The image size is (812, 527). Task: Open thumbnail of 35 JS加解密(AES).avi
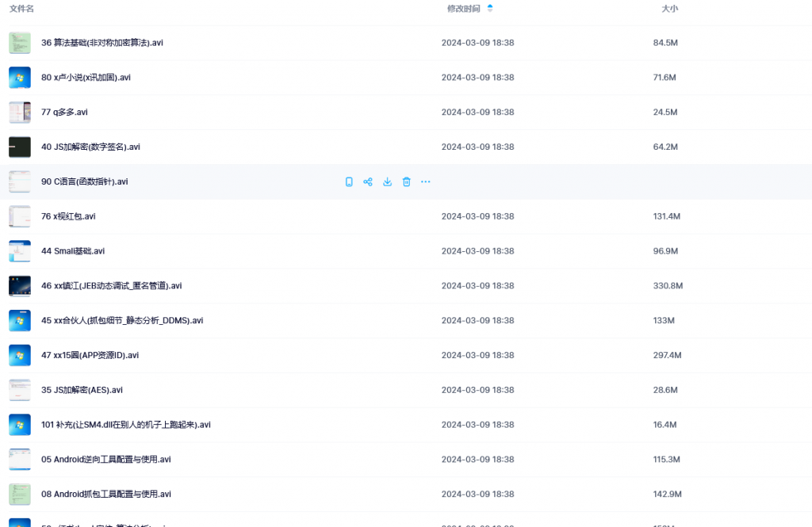[20, 390]
